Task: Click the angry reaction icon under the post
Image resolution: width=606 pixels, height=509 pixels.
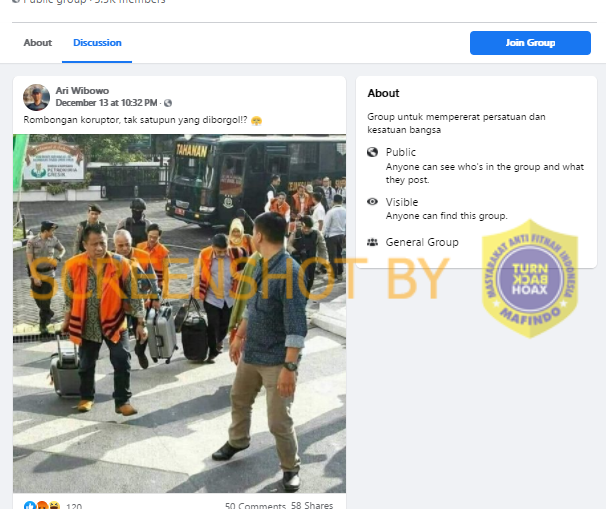Action: [42, 505]
